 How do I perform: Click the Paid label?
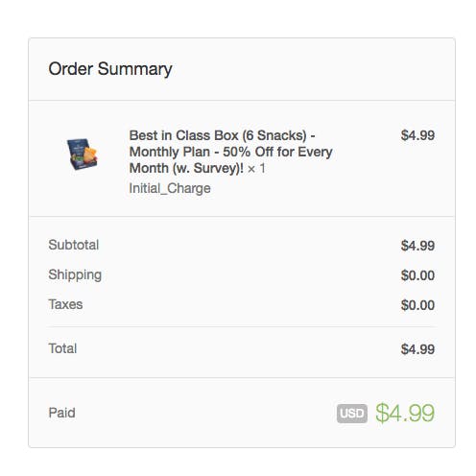61,413
